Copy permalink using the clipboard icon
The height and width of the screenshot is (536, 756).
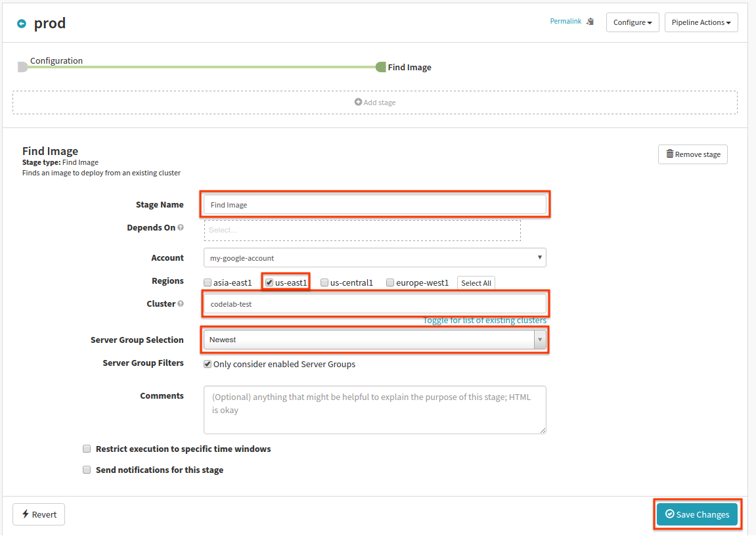pyautogui.click(x=590, y=22)
